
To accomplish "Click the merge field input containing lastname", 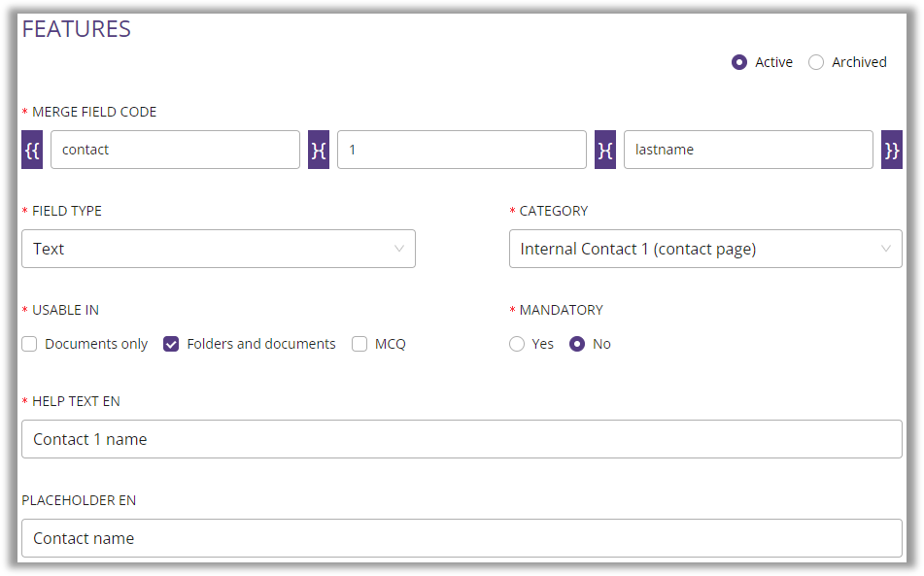I will tap(748, 150).
